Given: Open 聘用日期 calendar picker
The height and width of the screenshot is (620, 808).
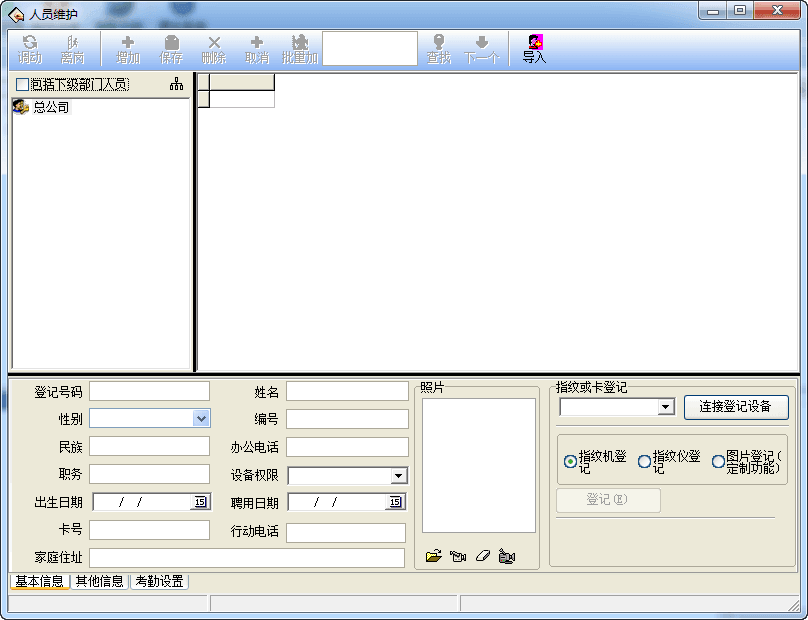Looking at the screenshot, I should 395,501.
